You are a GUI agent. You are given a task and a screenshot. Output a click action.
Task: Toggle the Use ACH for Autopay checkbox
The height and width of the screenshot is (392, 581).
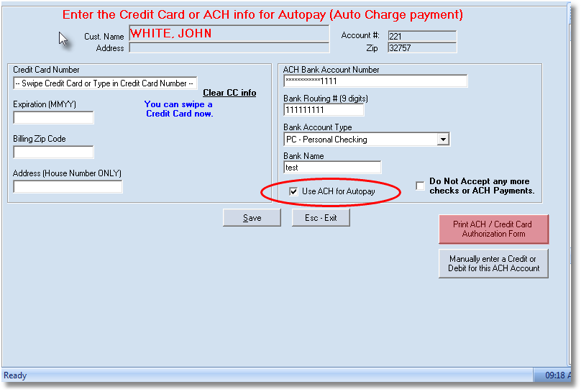click(293, 191)
